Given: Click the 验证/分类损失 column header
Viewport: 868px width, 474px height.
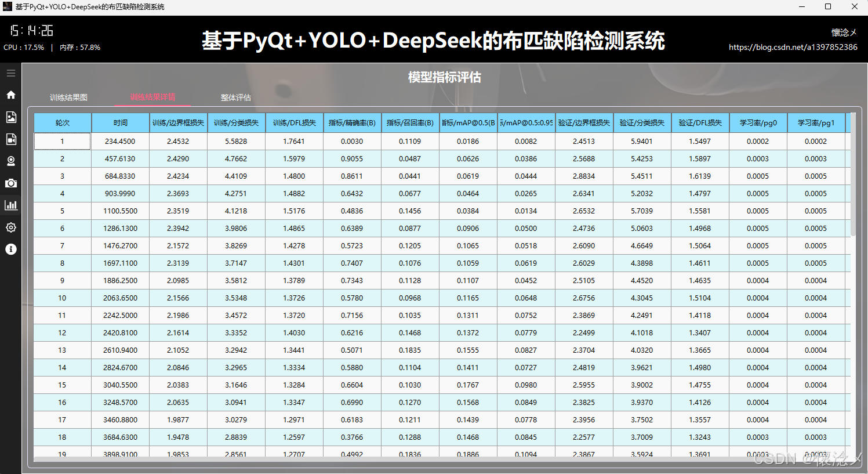Looking at the screenshot, I should [x=642, y=123].
